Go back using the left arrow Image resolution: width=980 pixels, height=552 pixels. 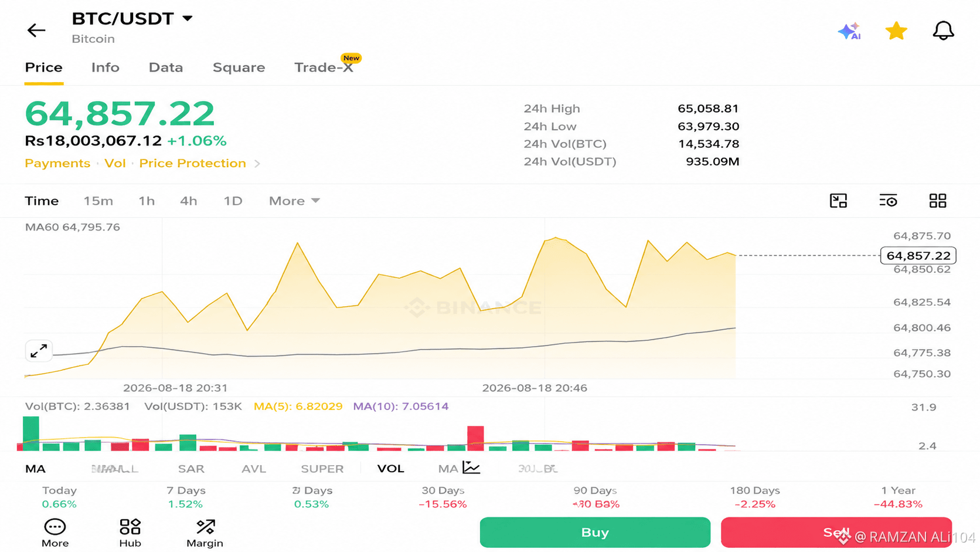tap(36, 30)
